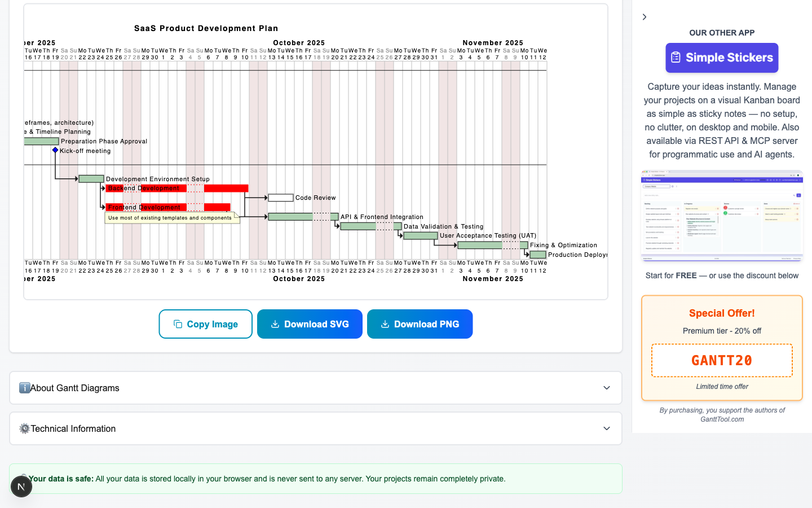Click the Production Deployment bar
The width and height of the screenshot is (812, 508).
click(538, 255)
